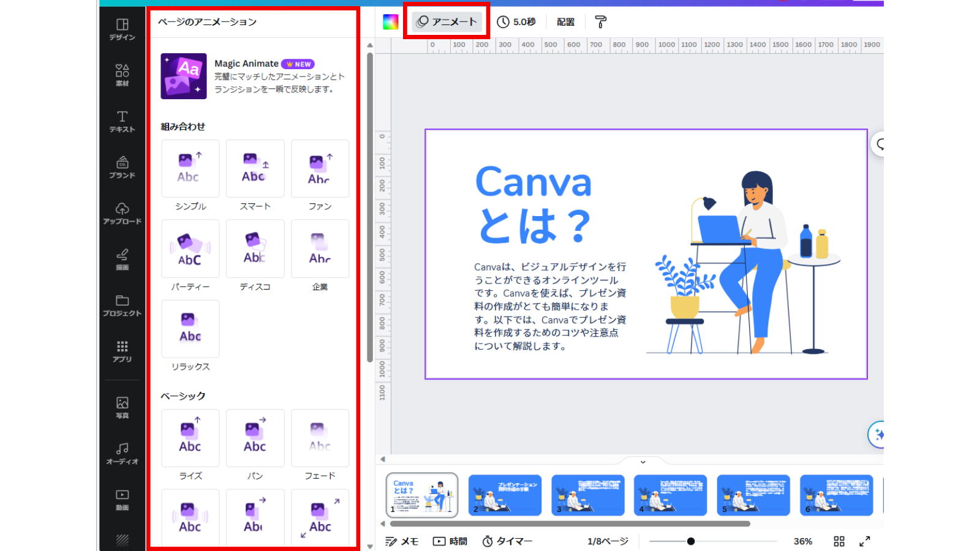Select page 6 thumbnail
Viewport: 980px width, 551px height.
point(837,495)
